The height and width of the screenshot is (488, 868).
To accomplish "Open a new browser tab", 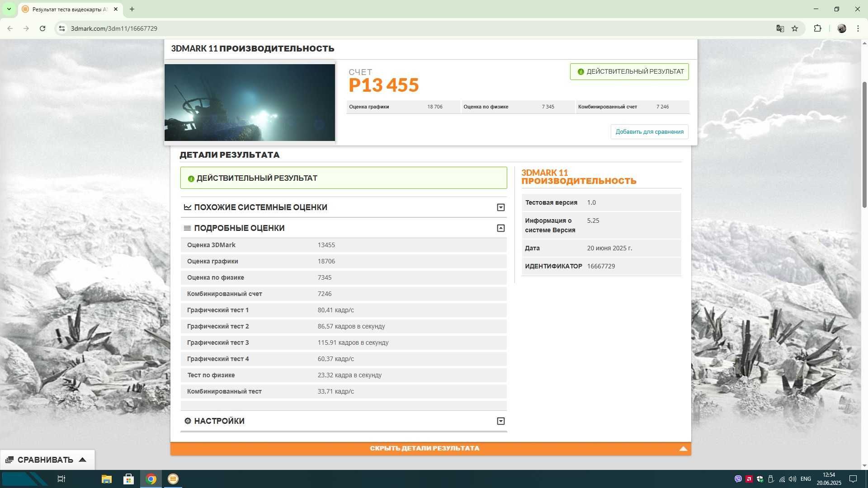I will [132, 9].
